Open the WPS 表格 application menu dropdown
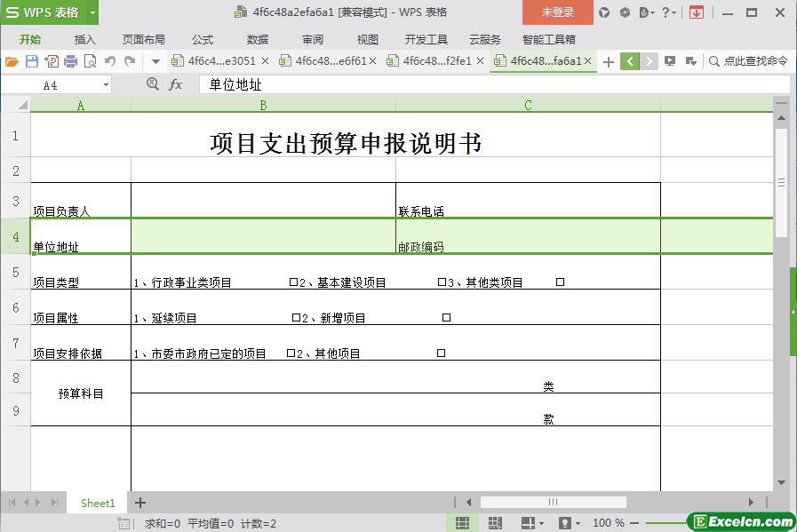Screen dimensions: 797x532 coord(90,12)
